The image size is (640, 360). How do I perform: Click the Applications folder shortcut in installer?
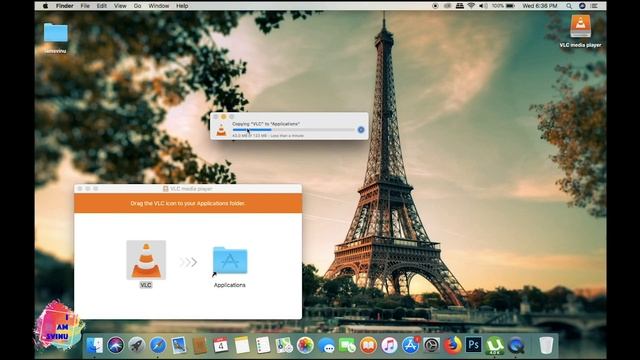[x=230, y=260]
